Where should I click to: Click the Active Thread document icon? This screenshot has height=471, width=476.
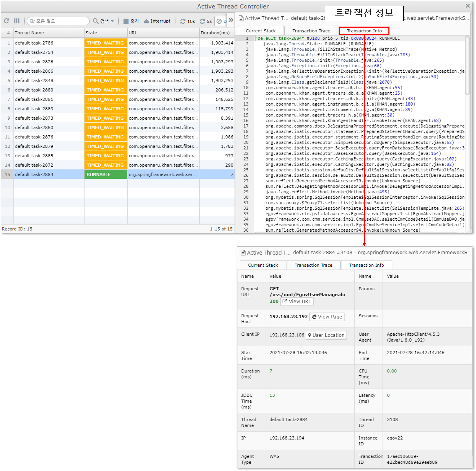pyautogui.click(x=241, y=18)
